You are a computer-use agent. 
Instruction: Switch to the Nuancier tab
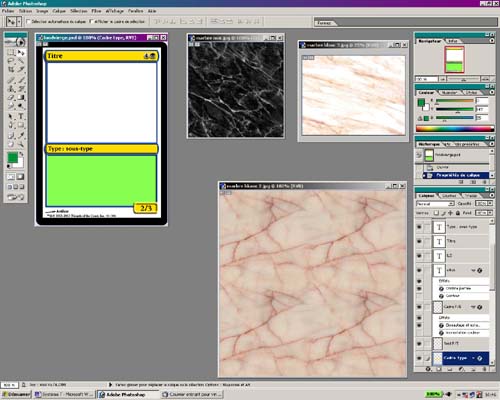tap(450, 92)
